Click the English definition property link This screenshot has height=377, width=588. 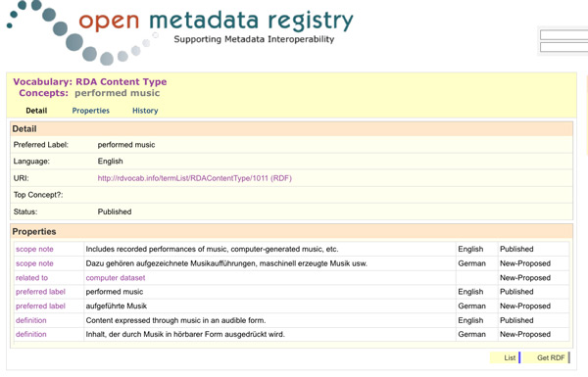(31, 320)
